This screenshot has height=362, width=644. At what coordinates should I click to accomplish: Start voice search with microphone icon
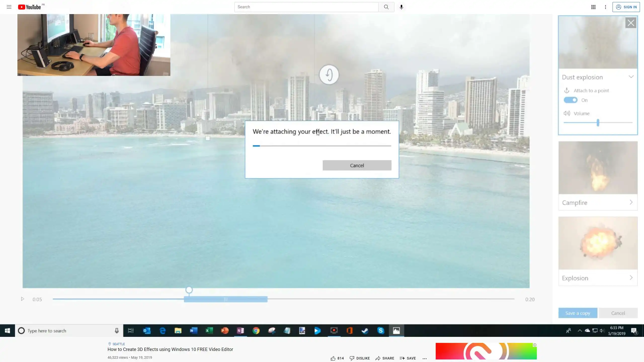click(x=401, y=7)
